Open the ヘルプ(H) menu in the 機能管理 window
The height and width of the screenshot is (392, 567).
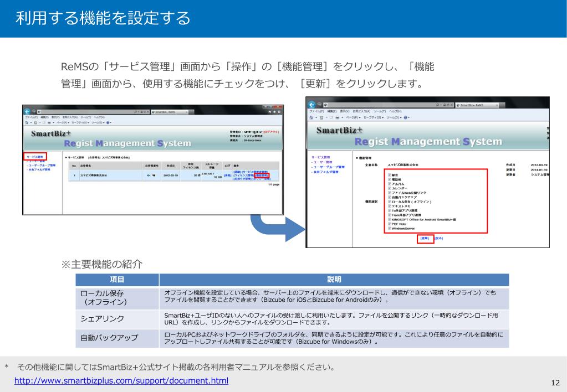395,111
